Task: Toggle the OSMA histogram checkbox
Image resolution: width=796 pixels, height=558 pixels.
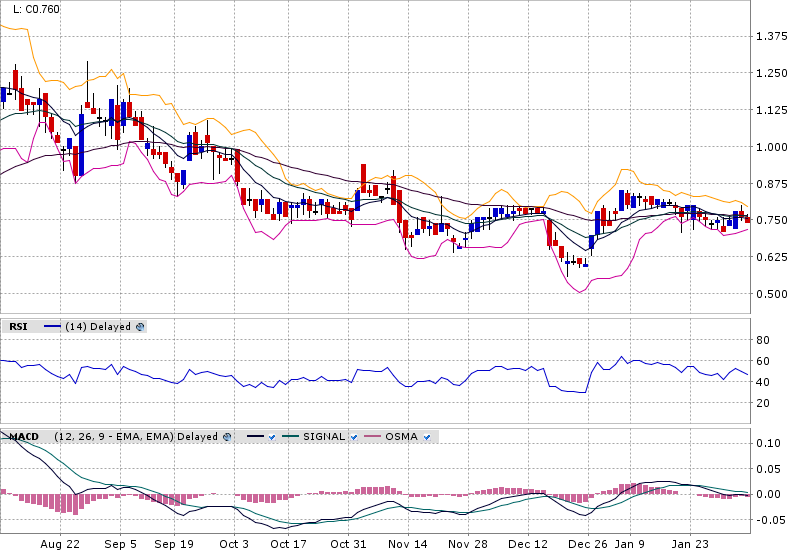Action: pos(427,437)
